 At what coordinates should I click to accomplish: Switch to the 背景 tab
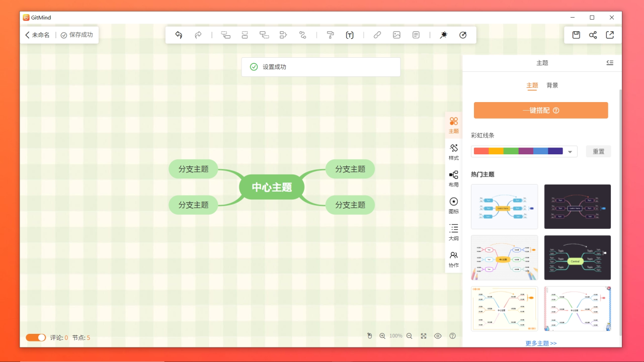click(552, 85)
